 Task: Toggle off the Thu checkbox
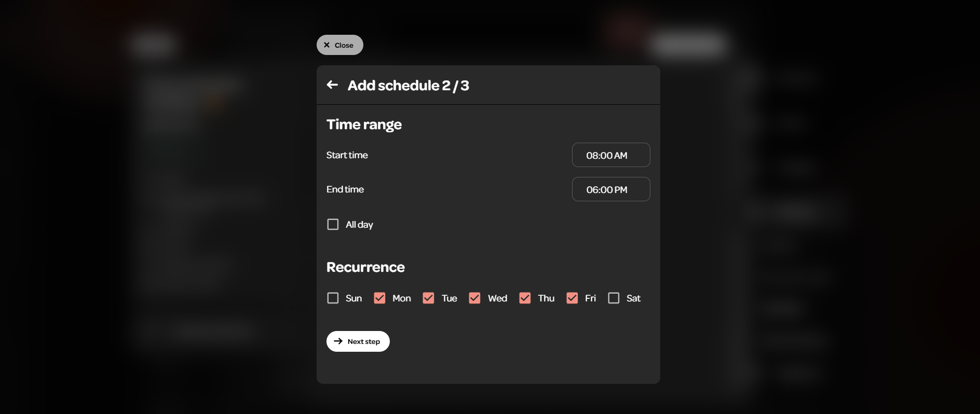click(x=525, y=298)
